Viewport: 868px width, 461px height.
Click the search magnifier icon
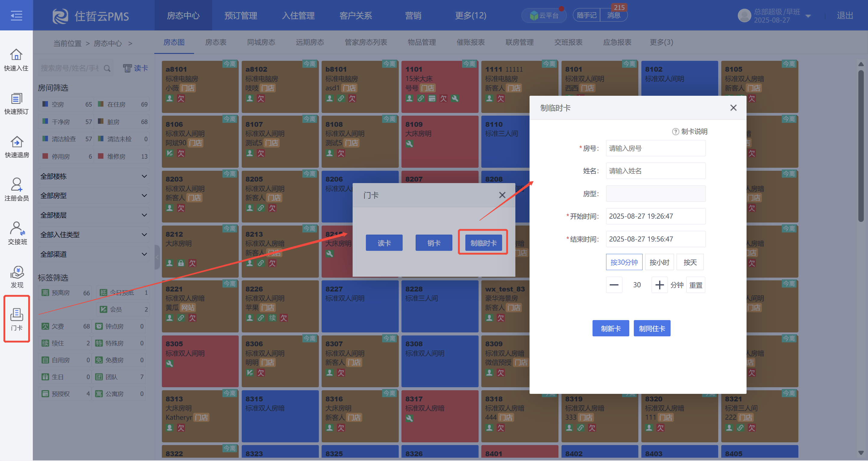(107, 68)
